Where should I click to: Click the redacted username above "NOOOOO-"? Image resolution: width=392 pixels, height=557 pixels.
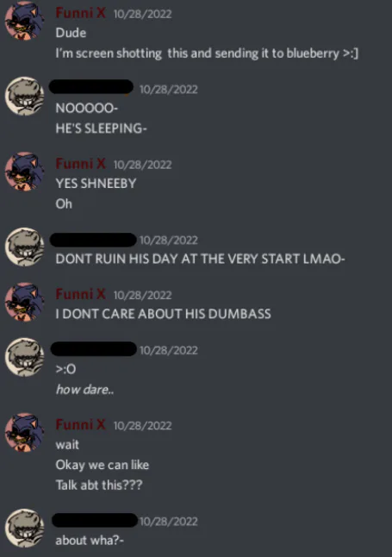91,87
